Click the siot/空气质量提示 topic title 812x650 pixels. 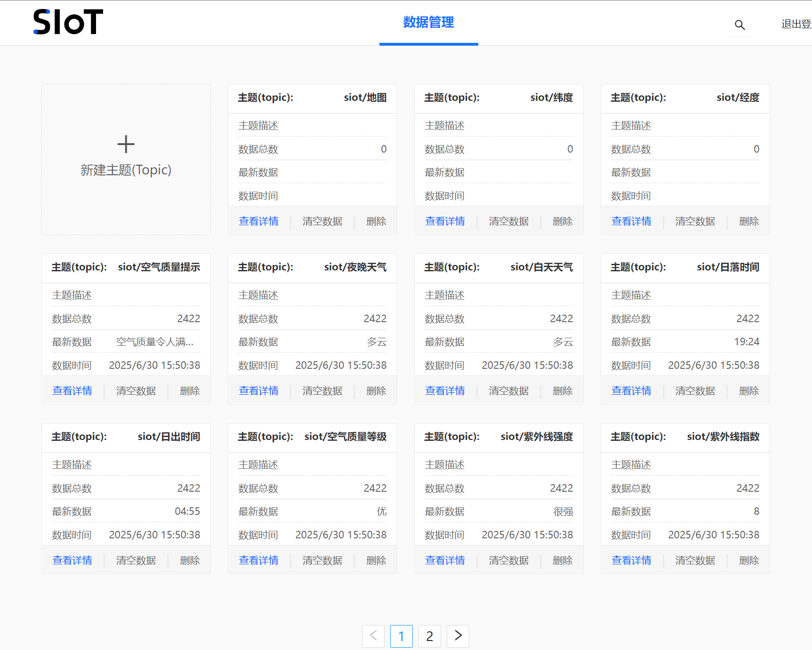tap(159, 267)
